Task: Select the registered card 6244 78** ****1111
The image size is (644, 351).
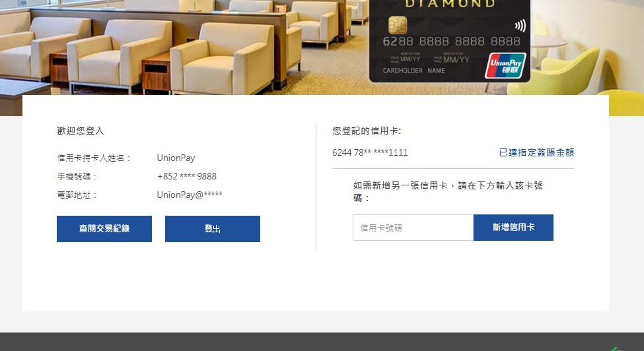Action: pyautogui.click(x=370, y=152)
